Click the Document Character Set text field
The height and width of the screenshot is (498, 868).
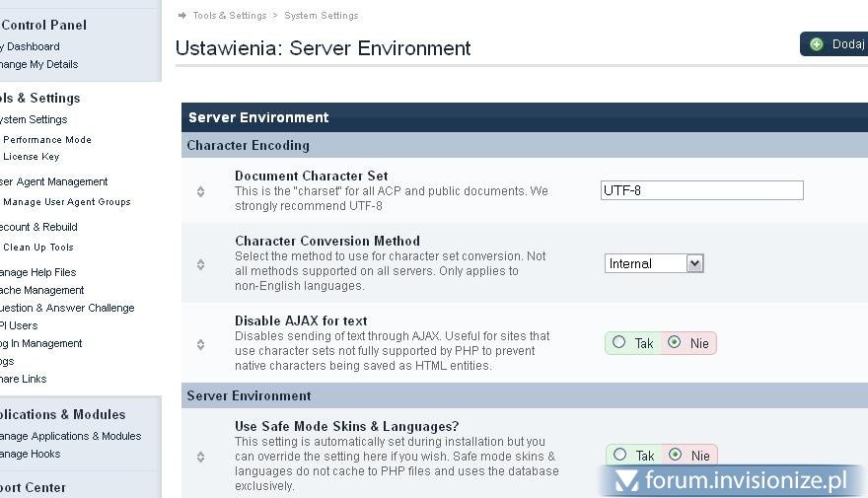[701, 190]
